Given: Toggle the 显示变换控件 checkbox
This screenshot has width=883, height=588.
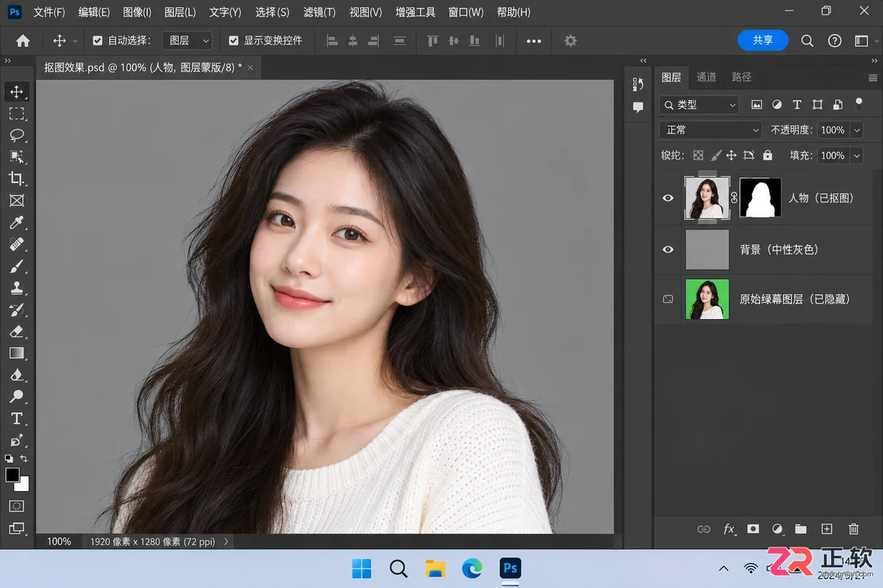Looking at the screenshot, I should 233,41.
